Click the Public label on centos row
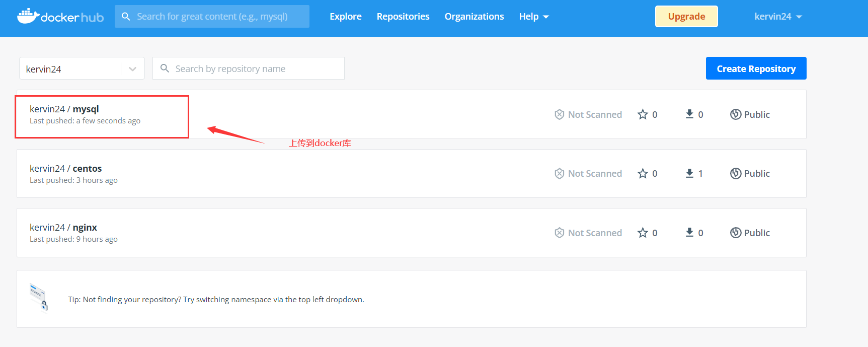 tap(757, 173)
